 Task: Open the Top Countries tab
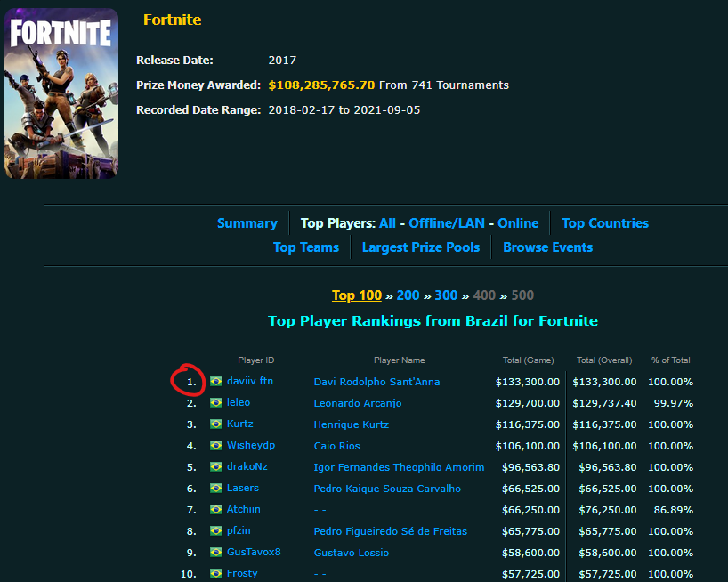(605, 223)
